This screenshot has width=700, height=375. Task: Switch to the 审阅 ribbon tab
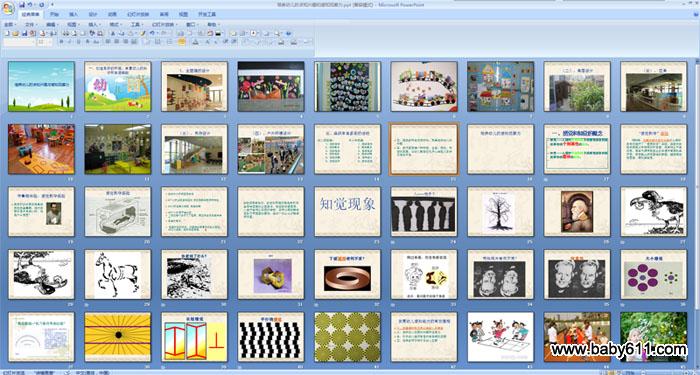click(x=164, y=14)
